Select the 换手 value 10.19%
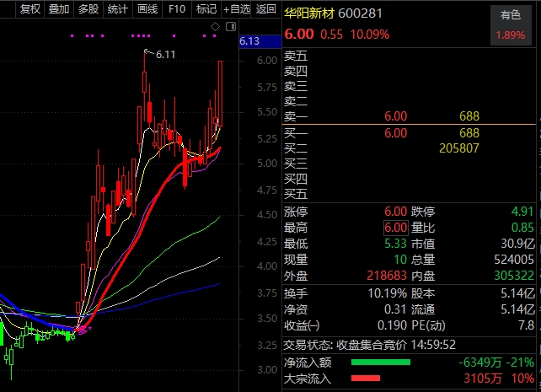Image resolution: width=541 pixels, height=392 pixels. [387, 293]
